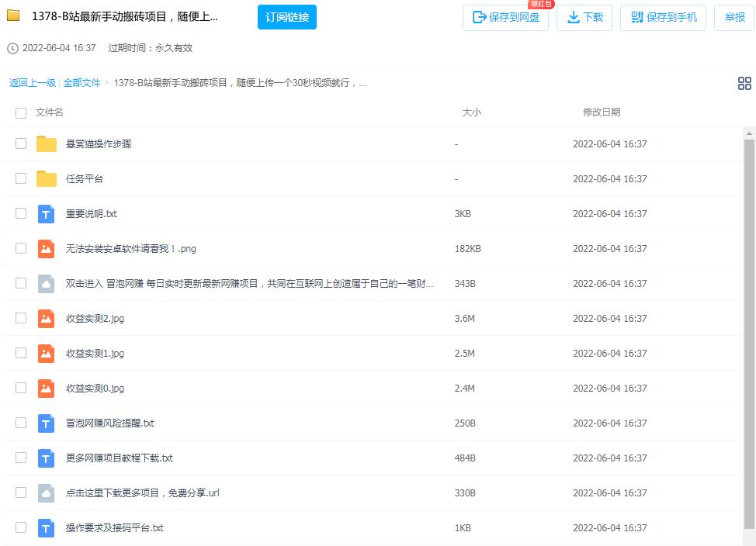Click the text file icon of 操作要求及接码平台.txt

click(47, 527)
